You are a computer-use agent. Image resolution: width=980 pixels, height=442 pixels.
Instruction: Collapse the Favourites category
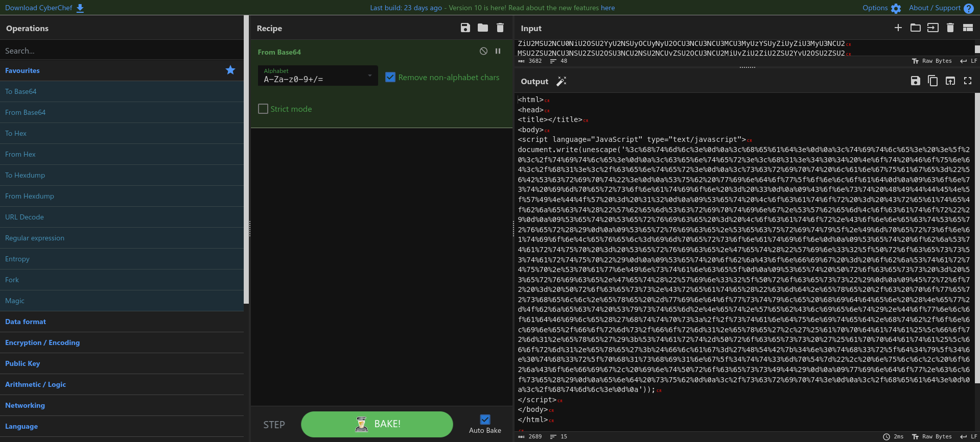(122, 70)
